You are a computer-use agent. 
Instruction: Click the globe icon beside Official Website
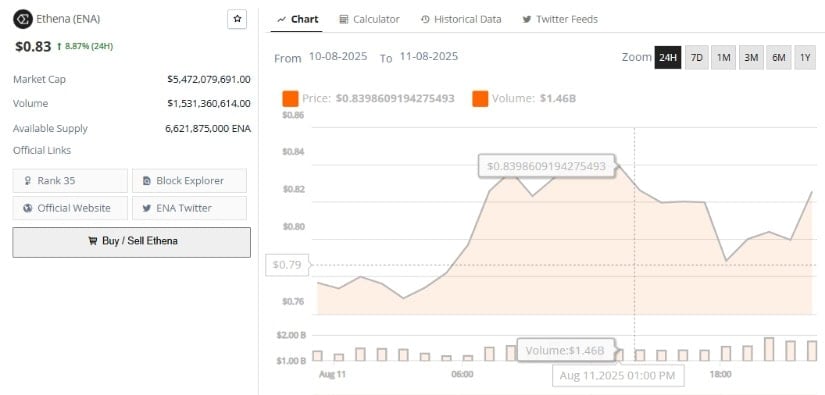tap(28, 208)
